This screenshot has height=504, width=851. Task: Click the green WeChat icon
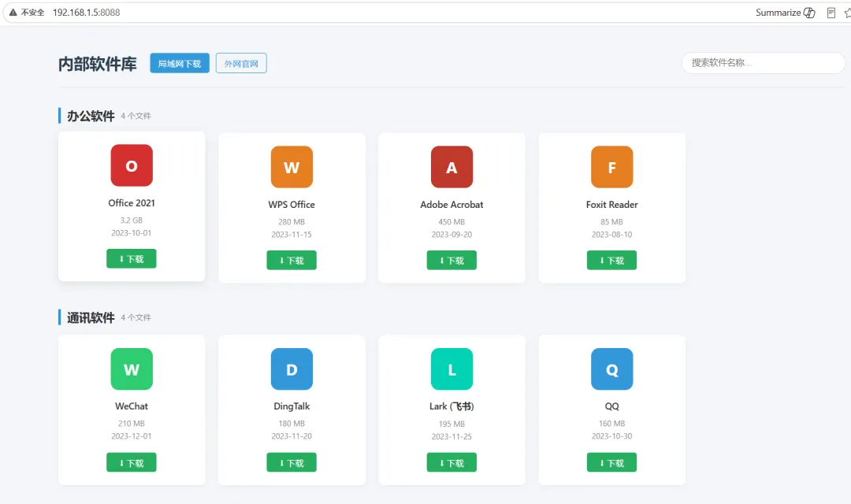click(132, 369)
